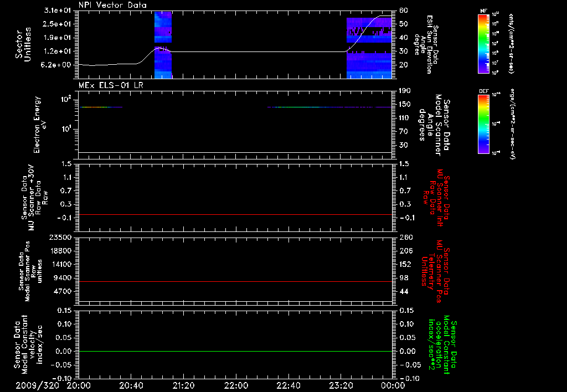Click the first NPI spectrogram block near 21:00
This screenshot has width=567, height=392.
pyautogui.click(x=163, y=45)
